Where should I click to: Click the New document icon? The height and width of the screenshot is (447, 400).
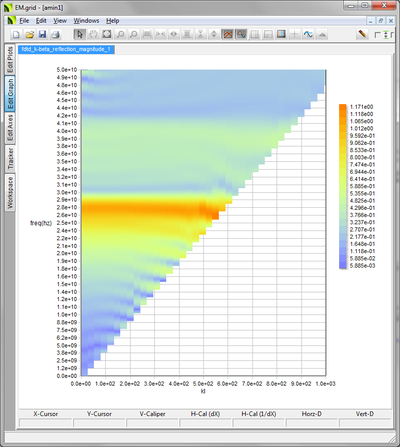[x=16, y=34]
